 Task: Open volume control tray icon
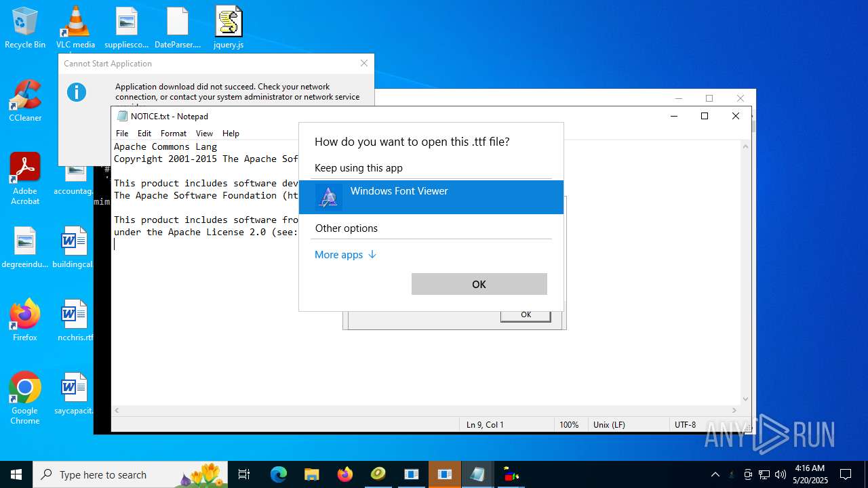[781, 474]
